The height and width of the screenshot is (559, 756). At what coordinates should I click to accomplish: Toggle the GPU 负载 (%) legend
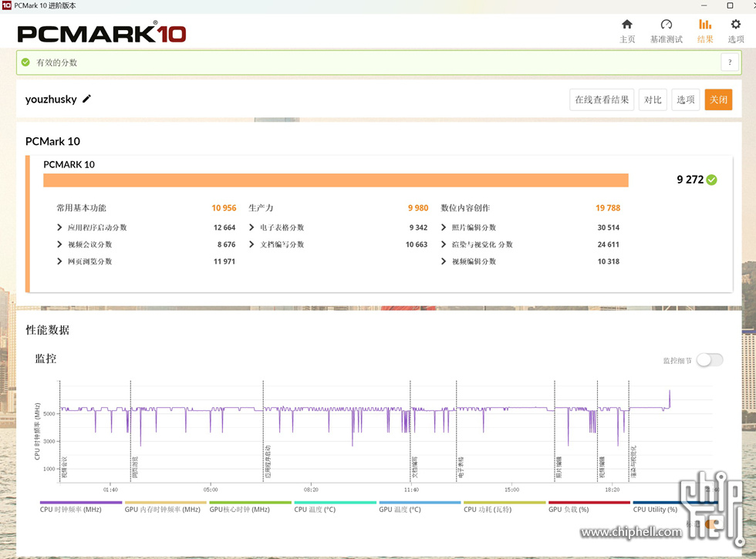(589, 507)
